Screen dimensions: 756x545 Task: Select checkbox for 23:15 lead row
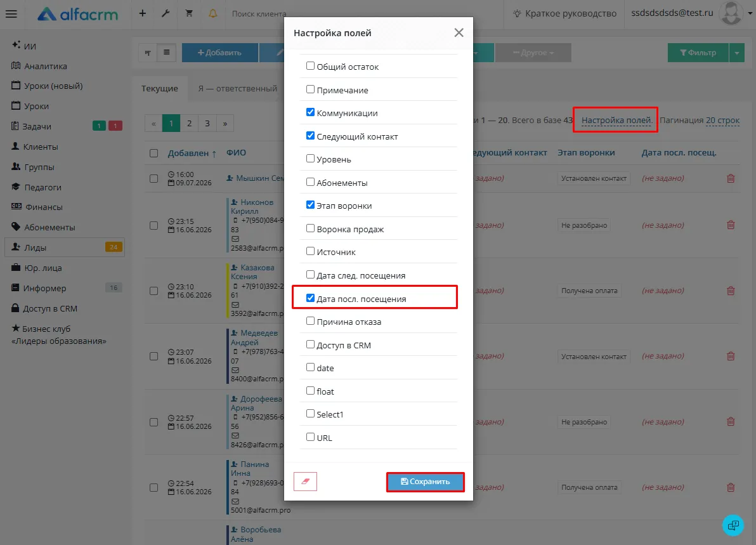click(154, 226)
